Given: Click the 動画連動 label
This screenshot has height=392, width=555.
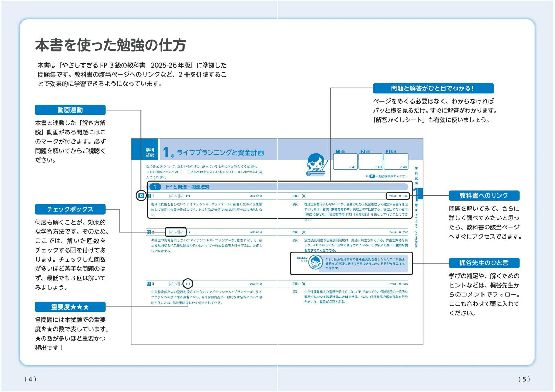Looking at the screenshot, I should coord(70,110).
